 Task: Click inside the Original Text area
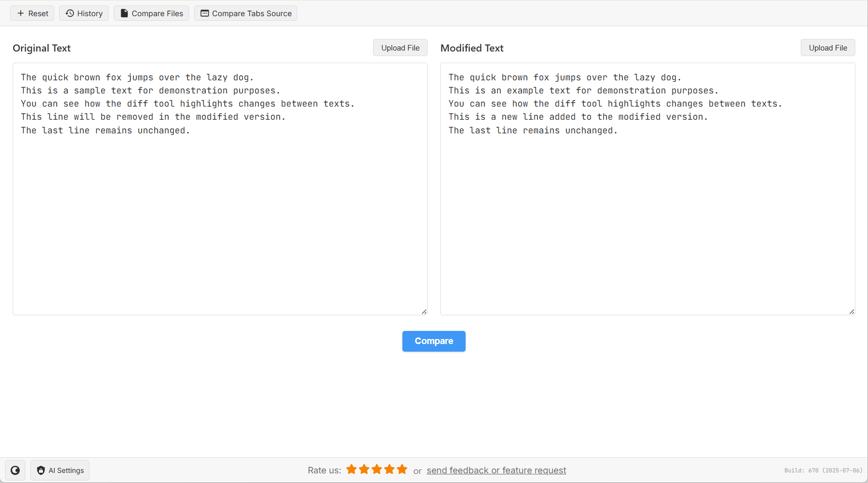220,189
